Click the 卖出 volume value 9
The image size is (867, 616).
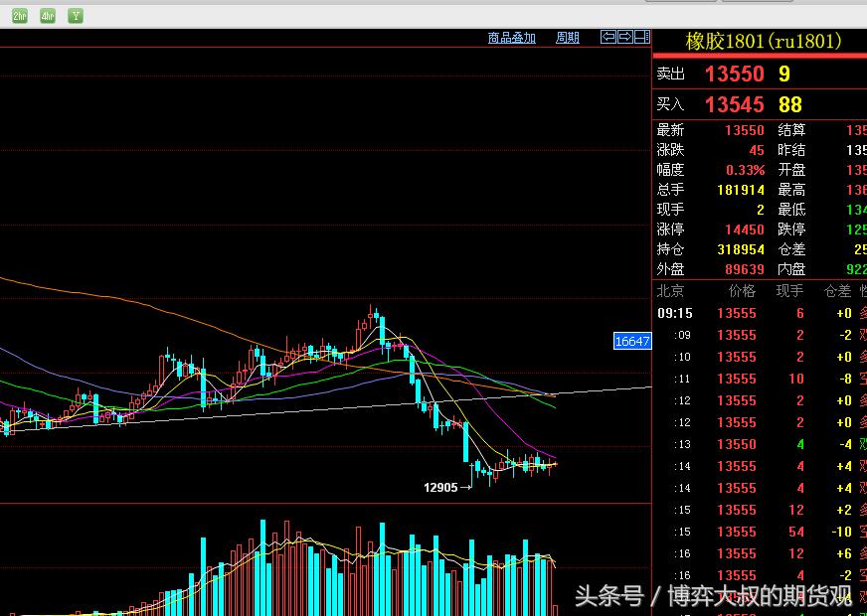(x=784, y=75)
